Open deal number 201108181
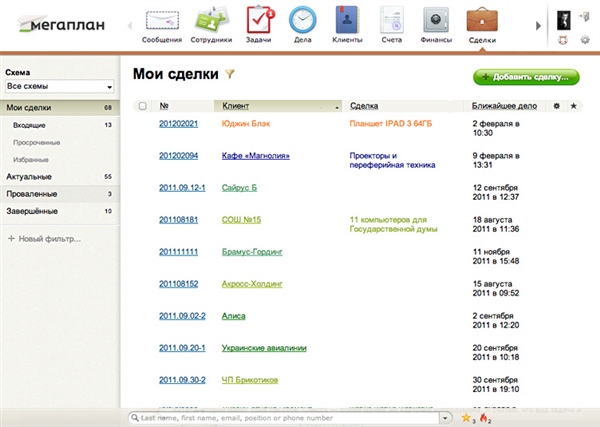Viewport: 600px width, 427px height. [x=178, y=220]
